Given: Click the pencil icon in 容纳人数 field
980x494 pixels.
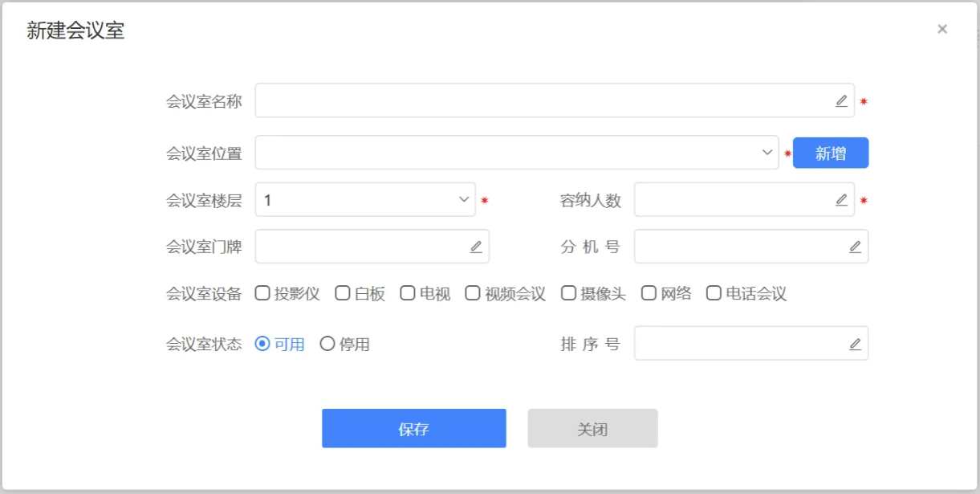Looking at the screenshot, I should tap(841, 200).
